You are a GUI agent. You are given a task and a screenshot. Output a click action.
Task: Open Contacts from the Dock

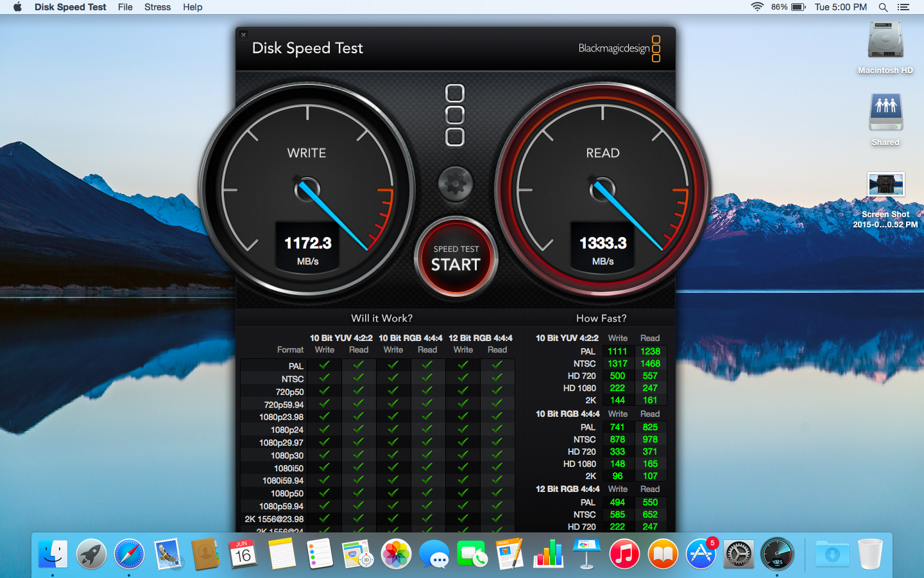tap(205, 554)
